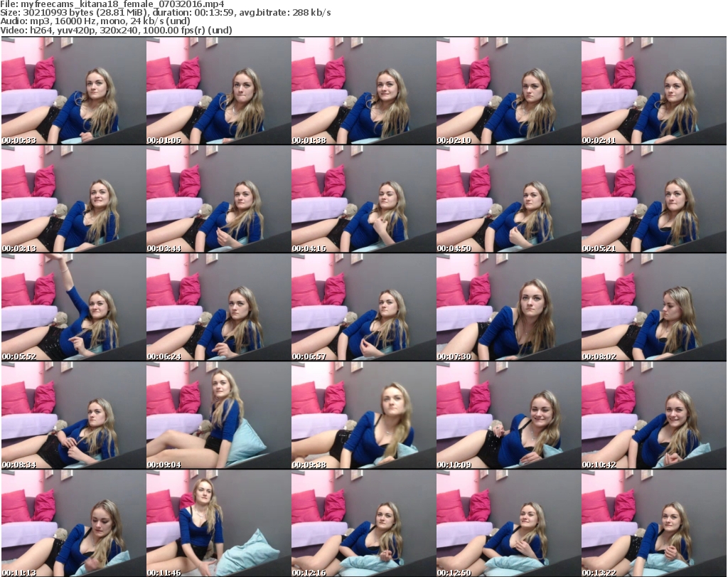Select the 00:01:38 frame thumbnail
This screenshot has width=728, height=577.
pos(363,90)
